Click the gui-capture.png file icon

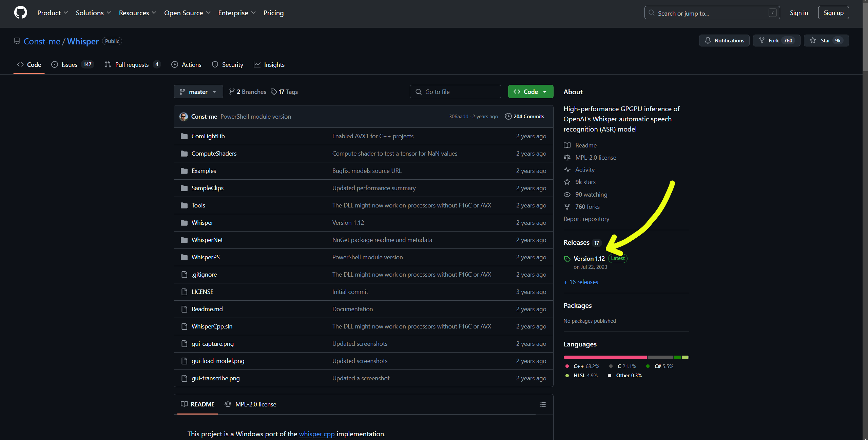(184, 344)
